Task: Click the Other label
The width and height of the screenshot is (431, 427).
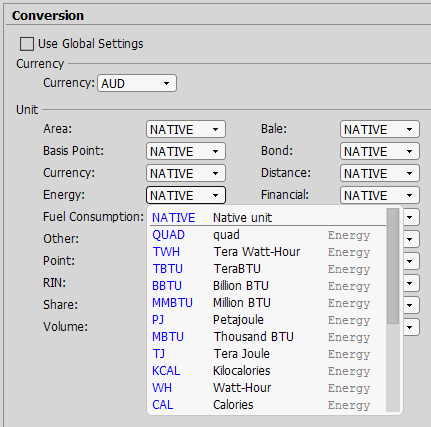Action: click(x=61, y=239)
